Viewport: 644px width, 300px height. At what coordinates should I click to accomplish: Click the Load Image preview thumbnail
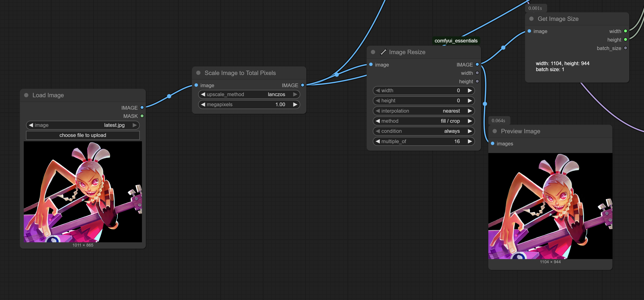(x=83, y=192)
